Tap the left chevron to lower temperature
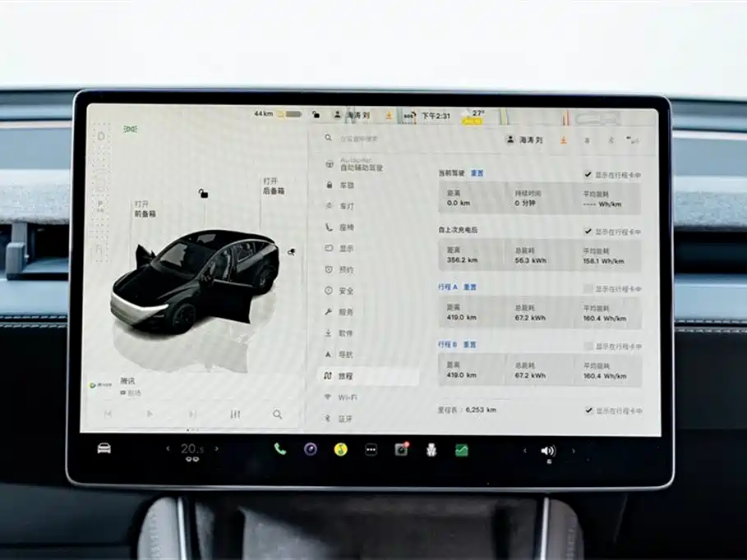Viewport: 747px width, 560px height. pyautogui.click(x=168, y=449)
